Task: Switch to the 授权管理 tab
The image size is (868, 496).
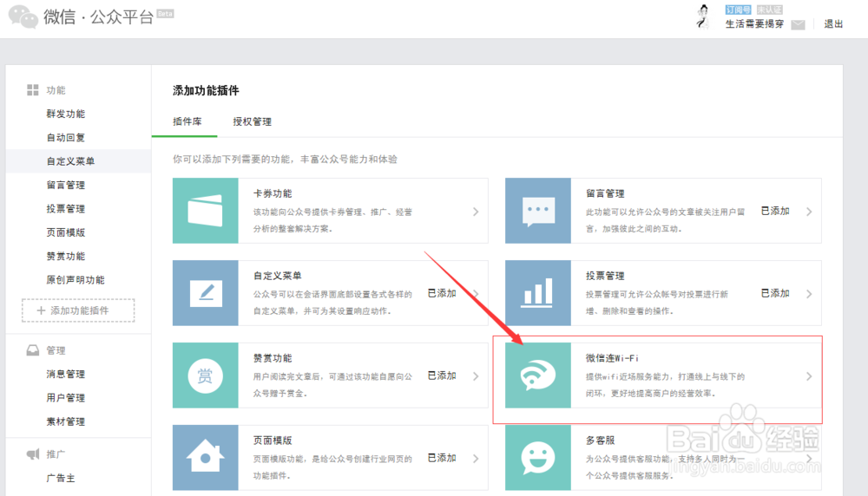Action: [252, 121]
